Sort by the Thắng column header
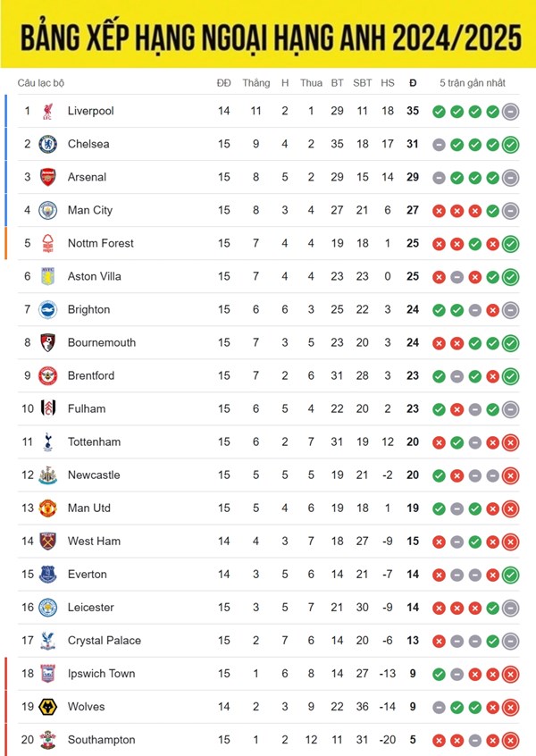Screen dimensions: 536x756 (256, 83)
